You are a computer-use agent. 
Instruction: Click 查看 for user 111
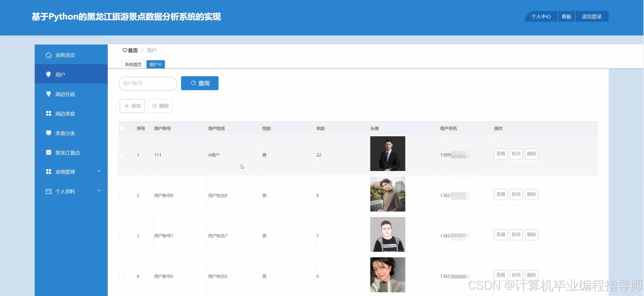[501, 154]
